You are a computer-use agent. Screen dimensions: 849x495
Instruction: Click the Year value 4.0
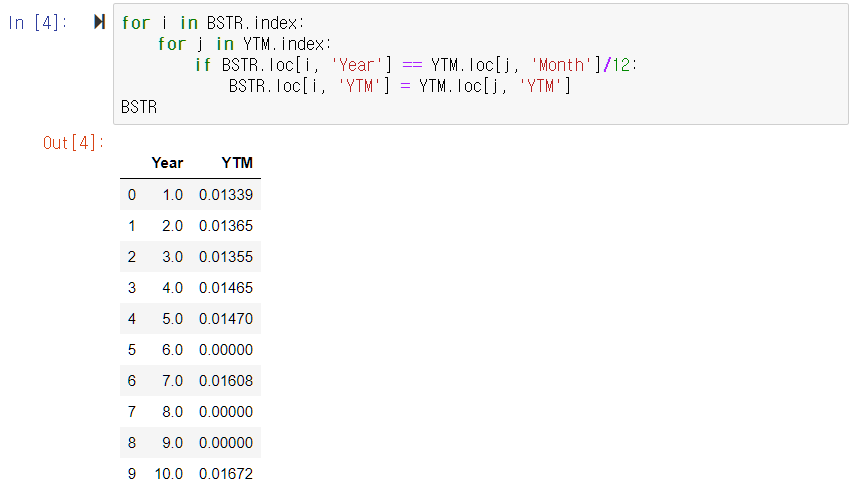(x=172, y=288)
